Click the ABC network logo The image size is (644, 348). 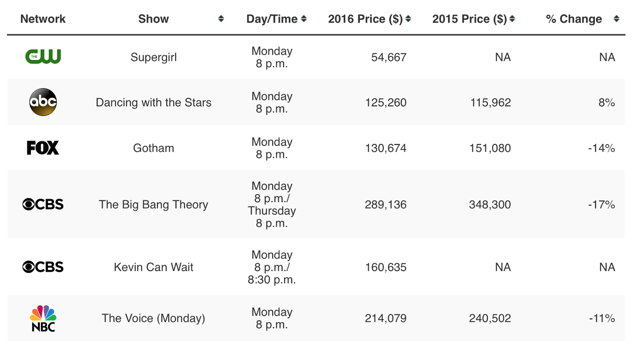(x=43, y=102)
